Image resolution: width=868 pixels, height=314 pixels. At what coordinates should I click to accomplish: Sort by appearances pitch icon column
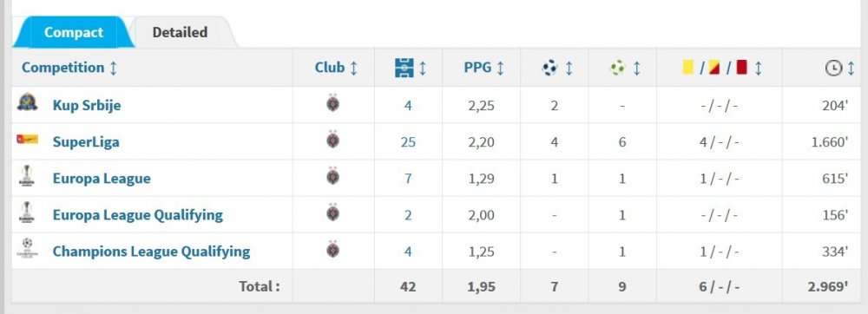tap(411, 68)
